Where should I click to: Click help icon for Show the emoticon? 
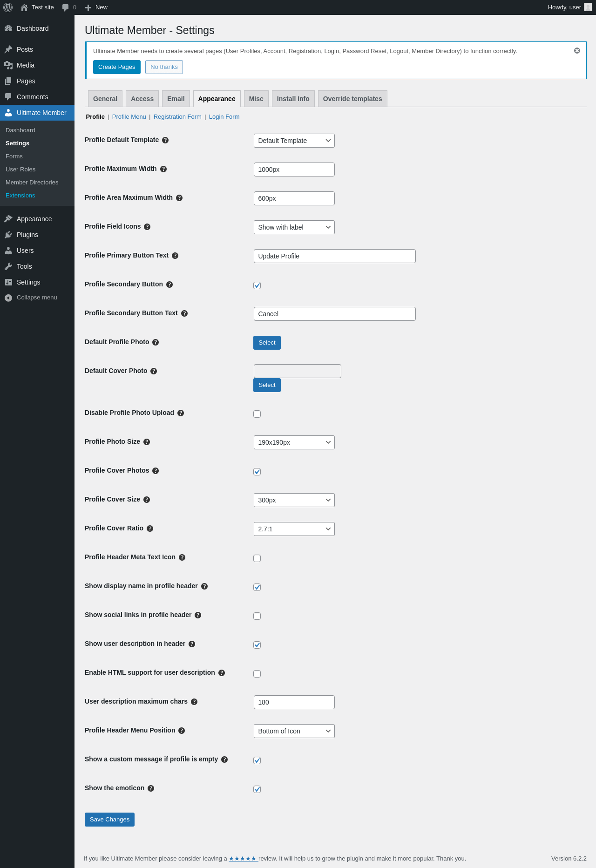click(151, 788)
